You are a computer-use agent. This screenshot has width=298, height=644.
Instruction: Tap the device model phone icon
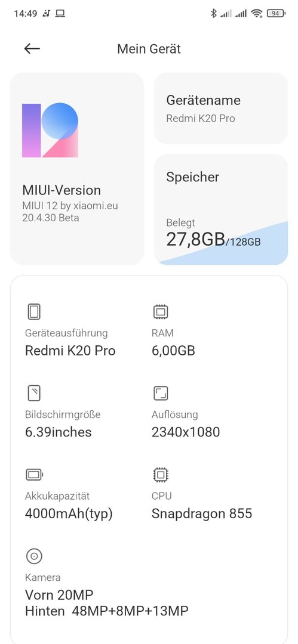click(34, 312)
